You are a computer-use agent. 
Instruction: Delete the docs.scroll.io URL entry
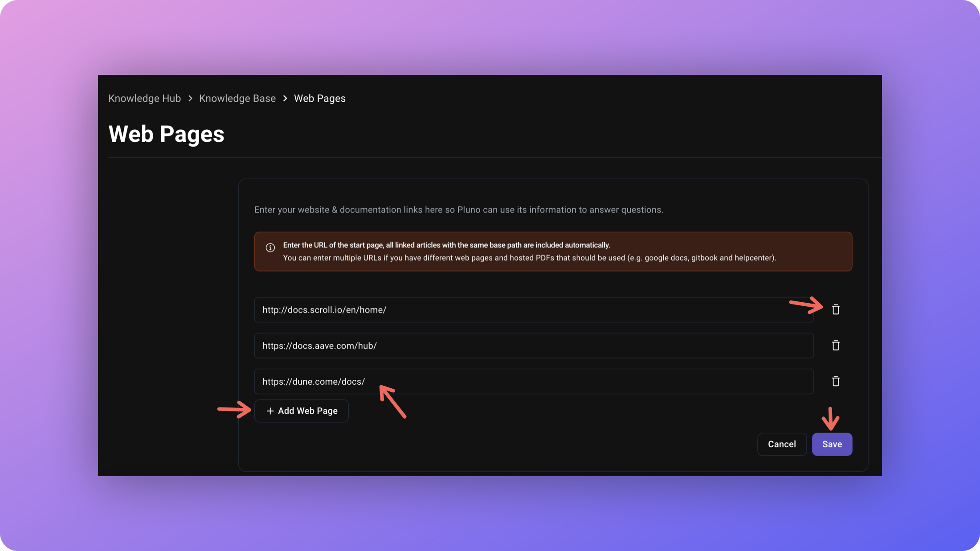tap(835, 309)
